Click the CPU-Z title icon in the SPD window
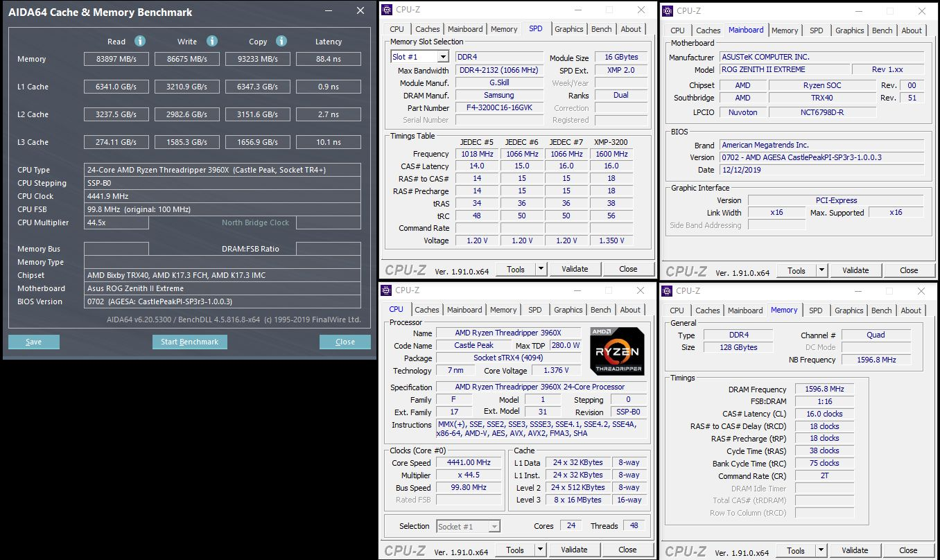Viewport: 940px width, 560px height. pyautogui.click(x=387, y=10)
